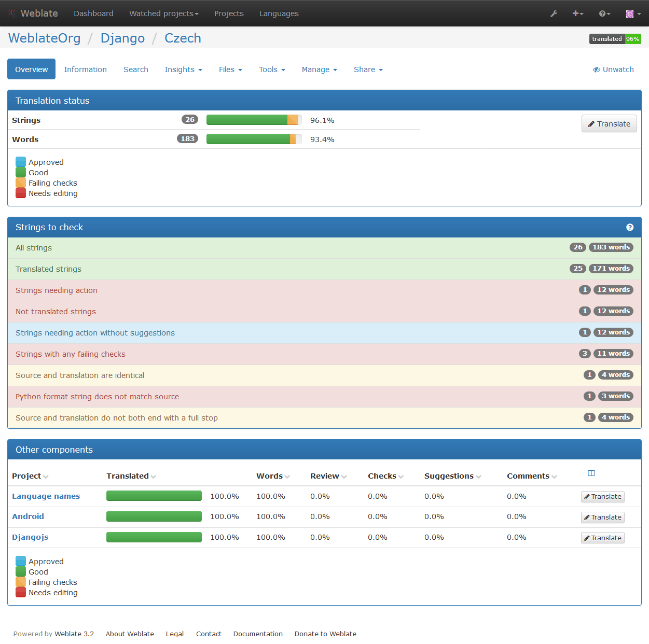Click the Unwatch link
The height and width of the screenshot is (644, 649).
613,69
